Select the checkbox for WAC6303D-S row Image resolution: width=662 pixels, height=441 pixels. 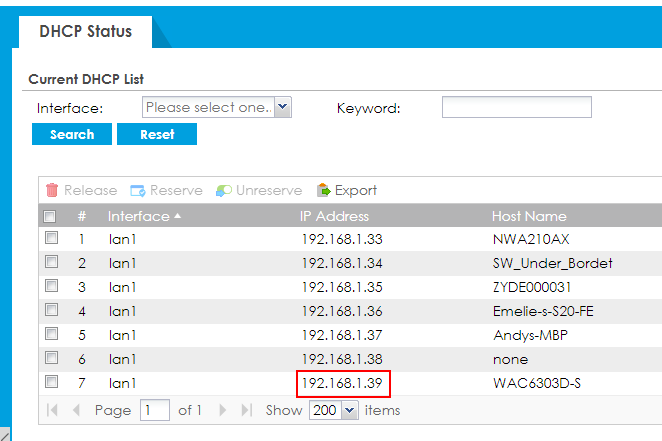click(50, 382)
